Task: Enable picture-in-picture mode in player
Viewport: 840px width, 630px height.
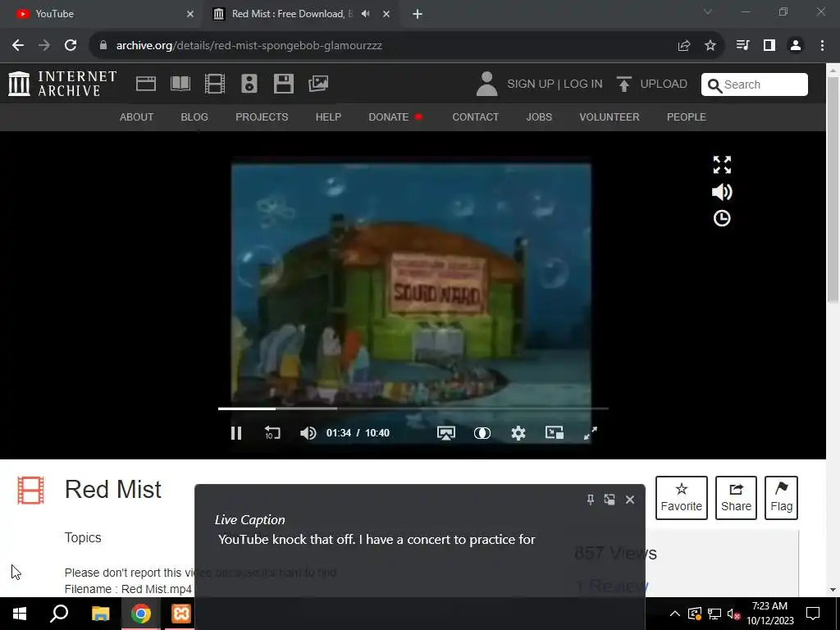Action: coord(555,432)
